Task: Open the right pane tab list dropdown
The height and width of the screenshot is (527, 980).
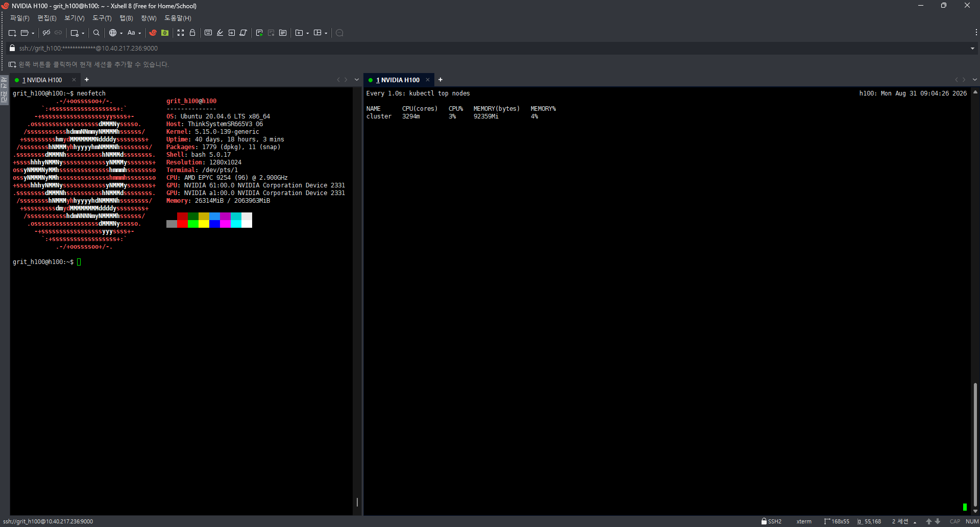Action: coord(975,80)
